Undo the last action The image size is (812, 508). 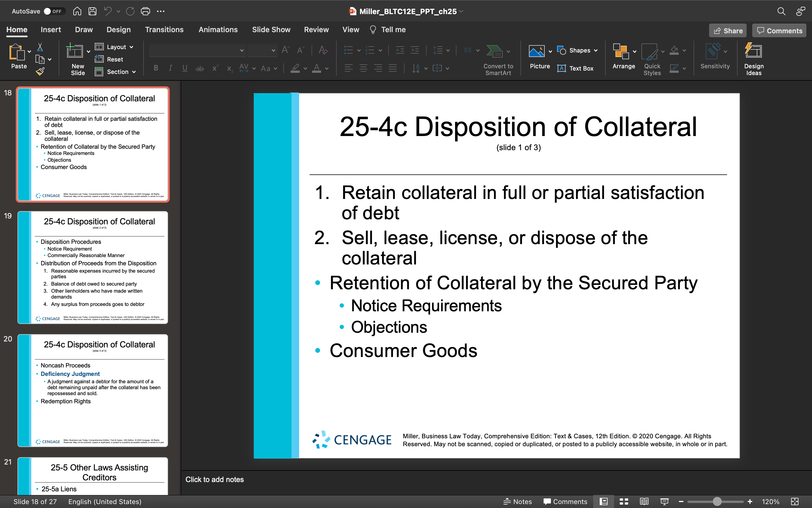(107, 11)
